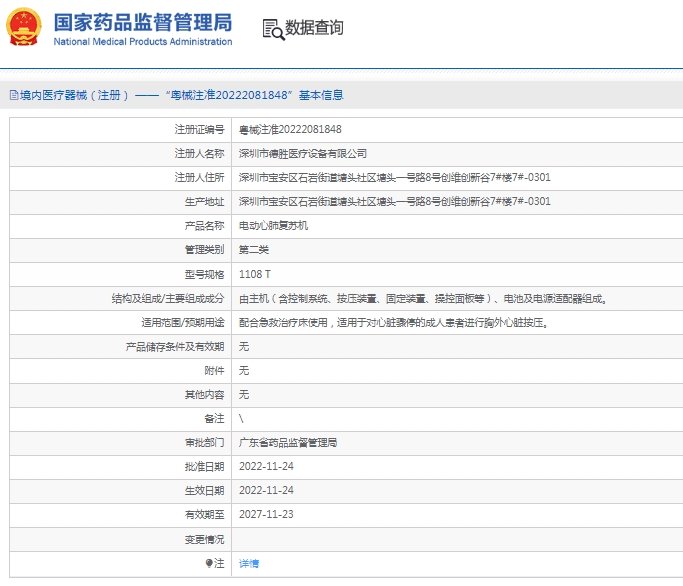The width and height of the screenshot is (683, 586).
Task: Click 批准日期 value 2022-11-24
Action: [266, 466]
